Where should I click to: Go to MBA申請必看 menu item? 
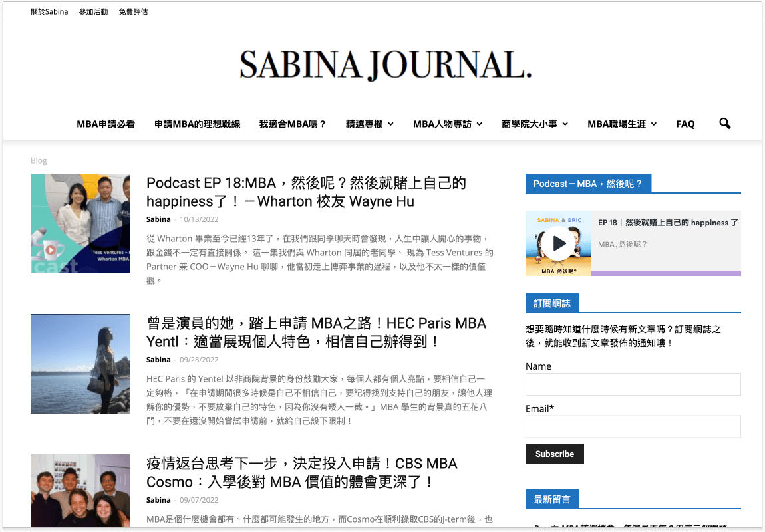[x=106, y=124]
